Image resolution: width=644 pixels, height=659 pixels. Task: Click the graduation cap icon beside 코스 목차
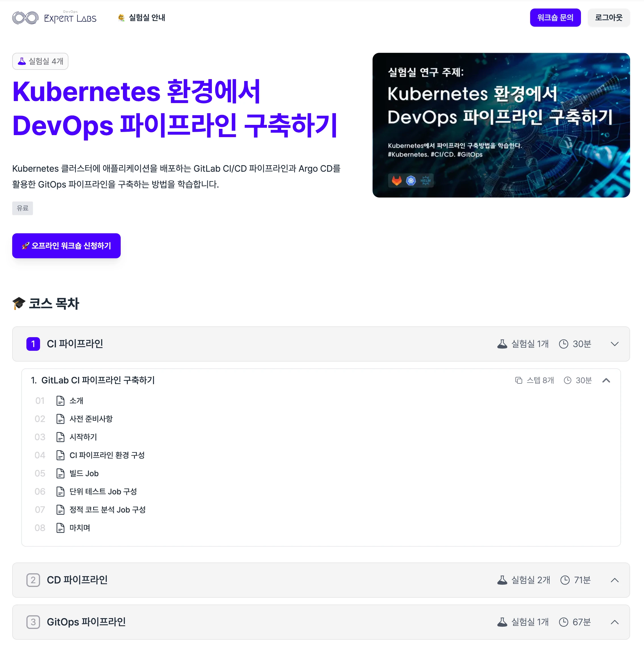(x=19, y=303)
